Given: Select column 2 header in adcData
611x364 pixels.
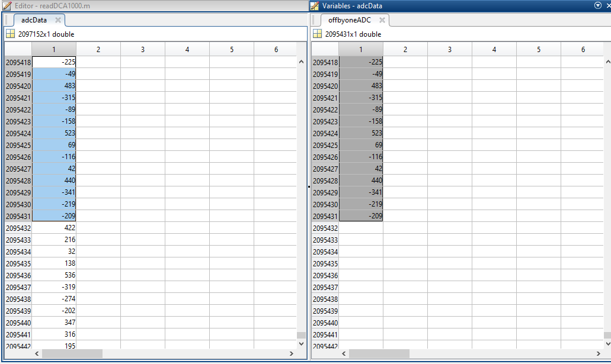Looking at the screenshot, I should pos(98,50).
